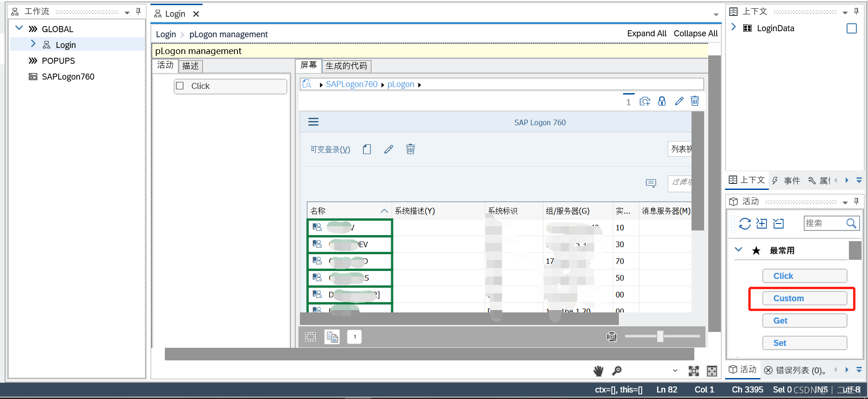The height and width of the screenshot is (399, 868).
Task: Click the magnifier in activities search box
Action: pos(851,223)
